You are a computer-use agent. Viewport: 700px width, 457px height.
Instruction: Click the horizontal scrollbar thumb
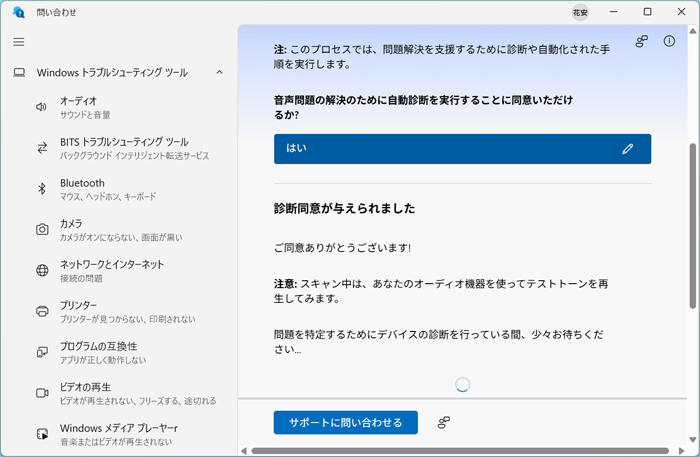[460, 451]
